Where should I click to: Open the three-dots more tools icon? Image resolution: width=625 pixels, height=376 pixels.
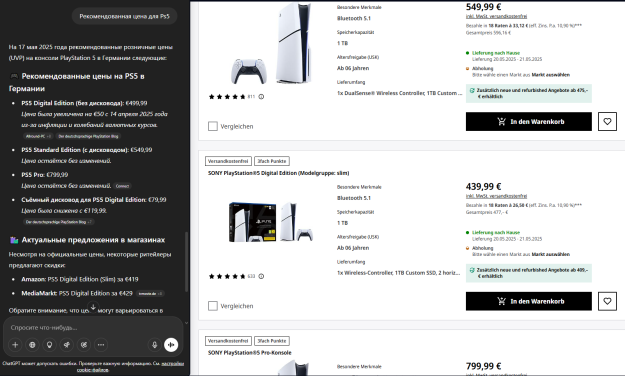101,345
